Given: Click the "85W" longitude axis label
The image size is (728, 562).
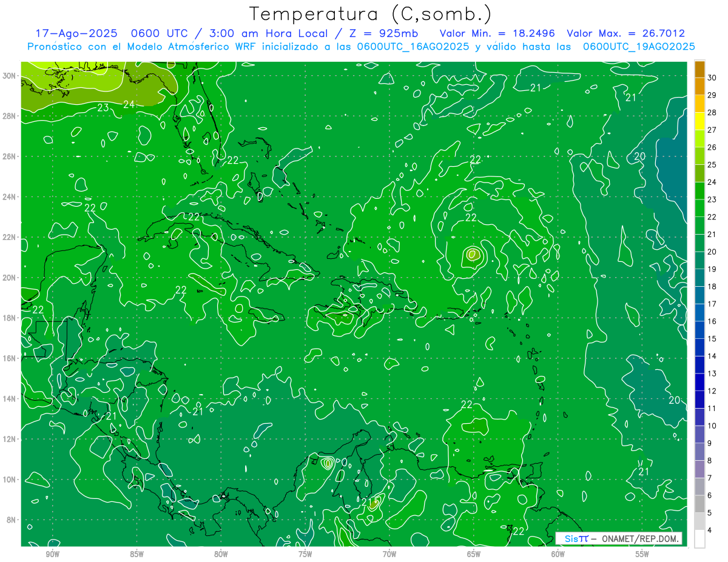Looking at the screenshot, I should [137, 554].
